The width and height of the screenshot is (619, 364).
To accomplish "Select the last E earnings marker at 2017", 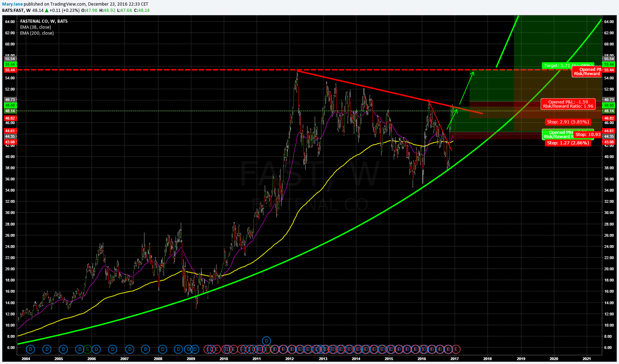I will (456, 349).
